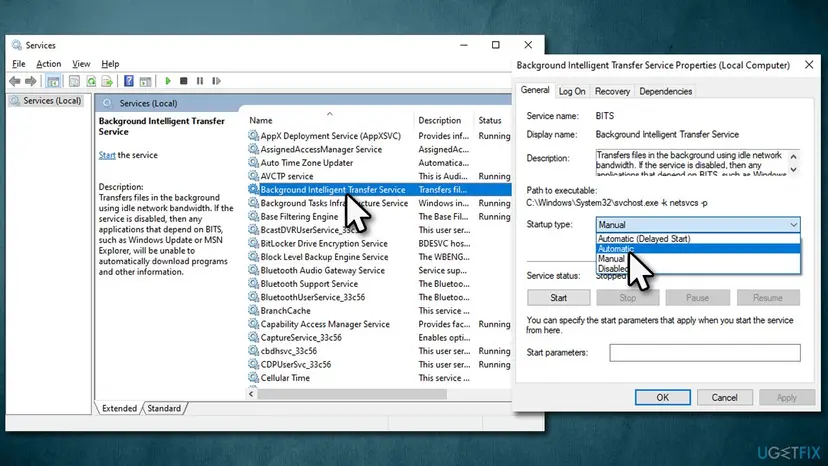
Task: Switch to the Log On tab
Action: 572,91
